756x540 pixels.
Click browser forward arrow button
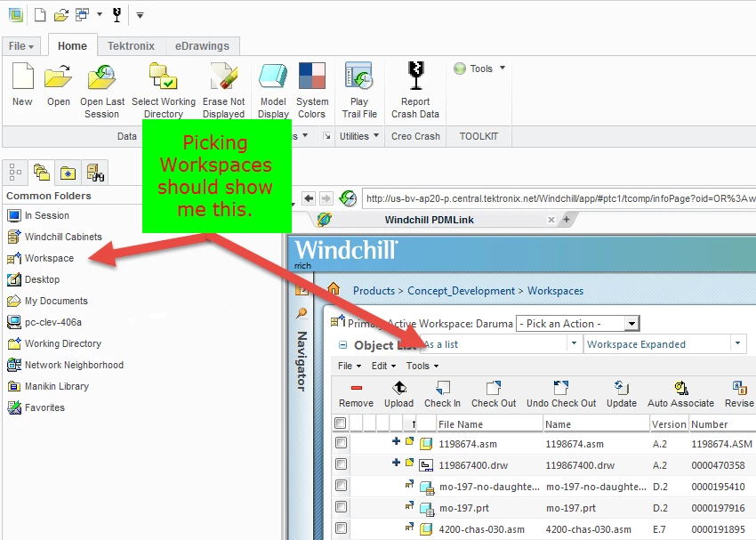coord(326,198)
